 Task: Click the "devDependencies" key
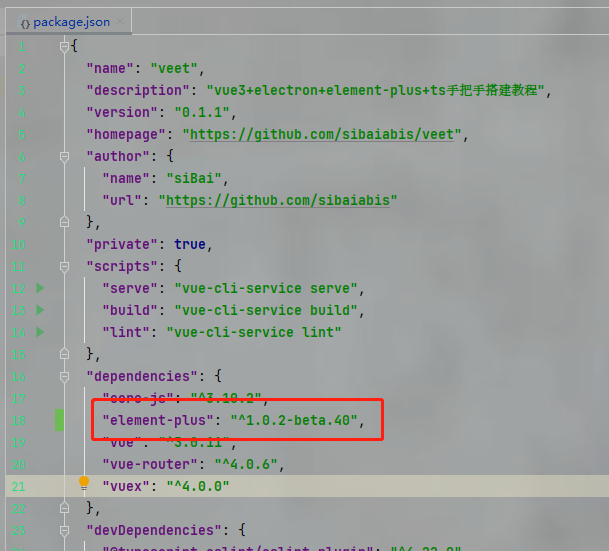pos(154,530)
